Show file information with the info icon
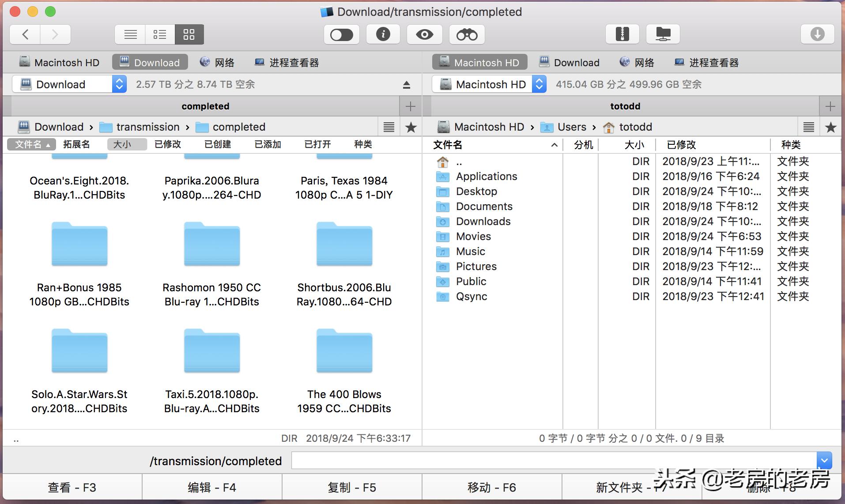The height and width of the screenshot is (504, 845). pyautogui.click(x=382, y=34)
